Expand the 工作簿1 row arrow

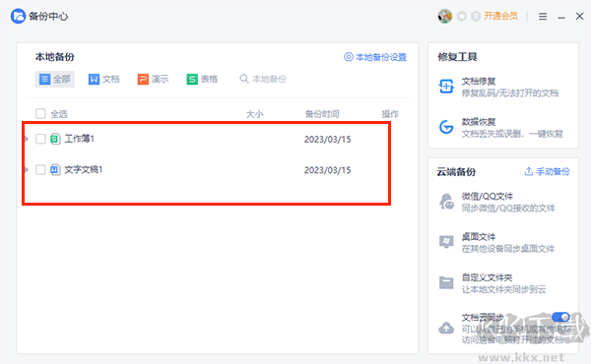click(x=27, y=139)
